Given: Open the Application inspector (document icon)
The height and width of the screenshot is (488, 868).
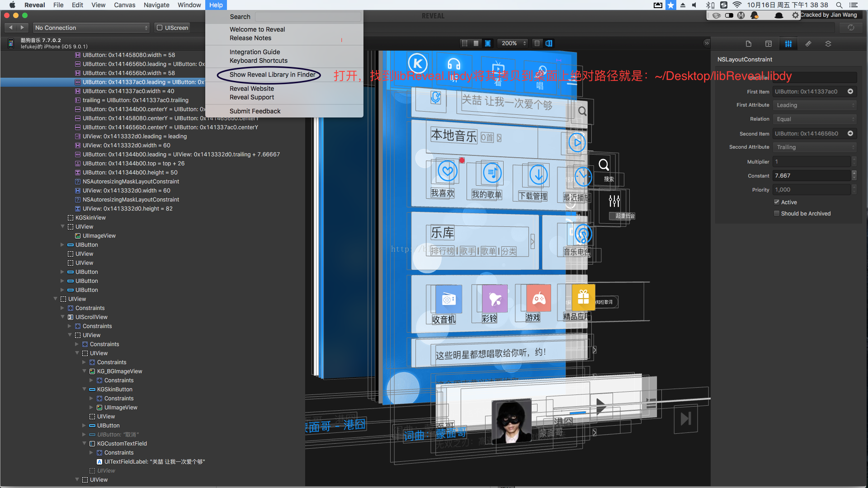Looking at the screenshot, I should [x=749, y=44].
